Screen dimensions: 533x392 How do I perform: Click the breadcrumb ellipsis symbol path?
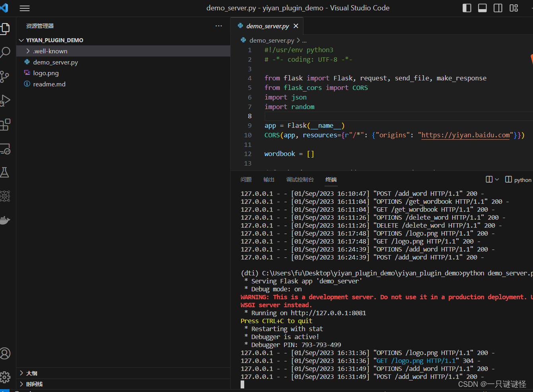pos(304,40)
